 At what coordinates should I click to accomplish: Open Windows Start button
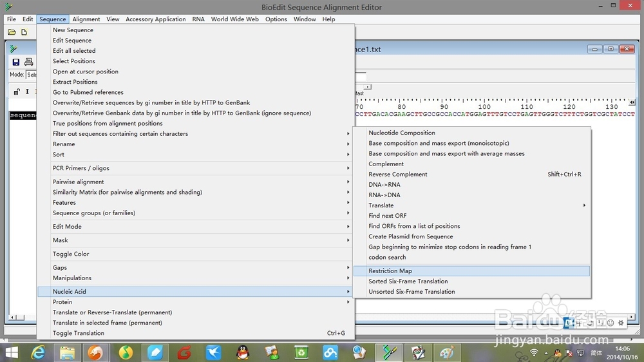pyautogui.click(x=12, y=352)
